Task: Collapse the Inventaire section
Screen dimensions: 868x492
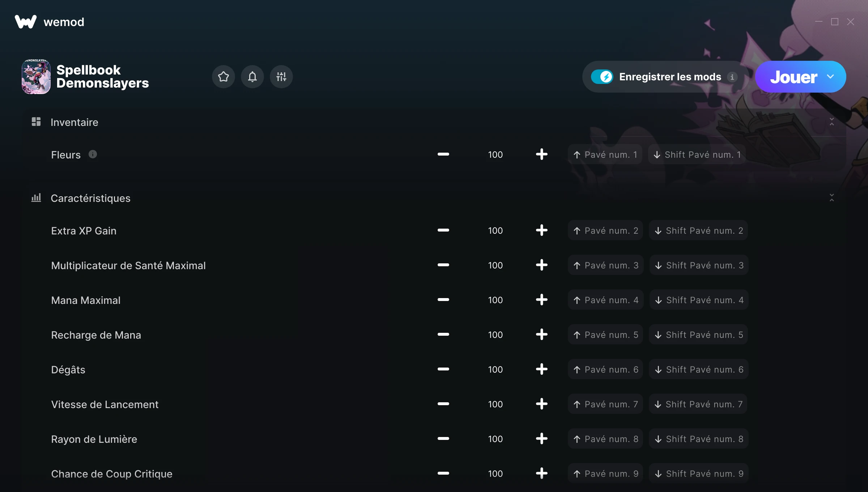Action: click(831, 122)
